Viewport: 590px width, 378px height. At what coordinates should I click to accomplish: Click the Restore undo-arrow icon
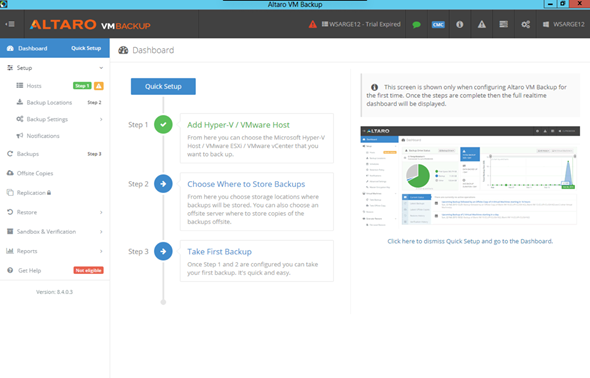pos(10,212)
